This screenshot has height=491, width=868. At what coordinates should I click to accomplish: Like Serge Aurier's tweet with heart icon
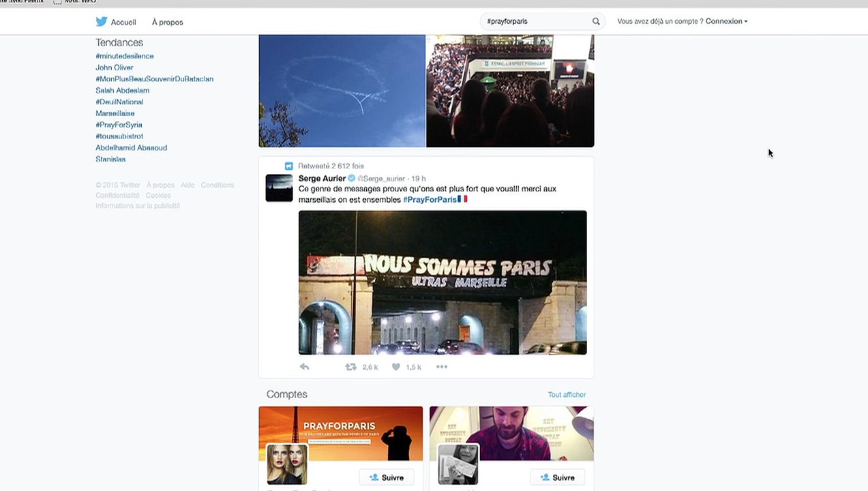coord(395,367)
